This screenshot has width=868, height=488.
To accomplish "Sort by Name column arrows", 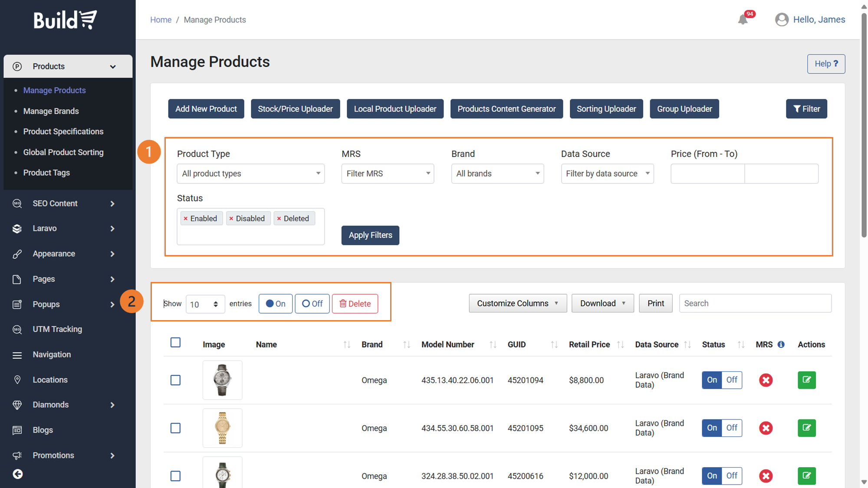I will (347, 344).
